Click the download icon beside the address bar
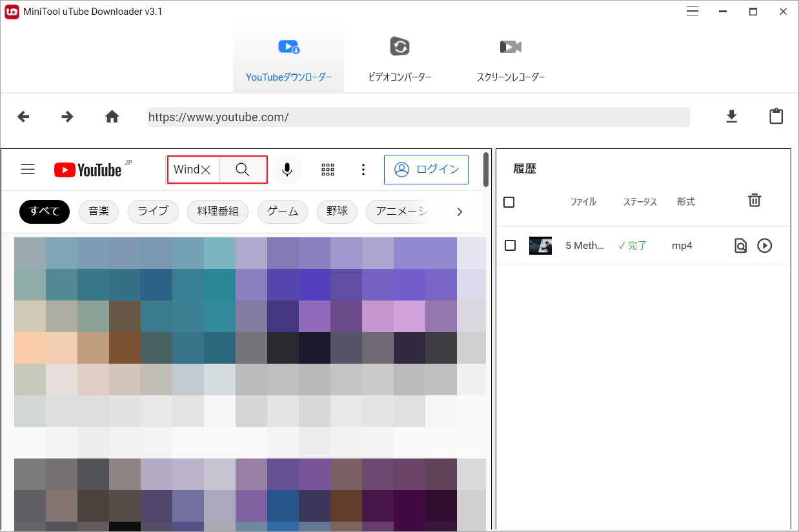Viewport: 799px width, 532px height. (731, 116)
